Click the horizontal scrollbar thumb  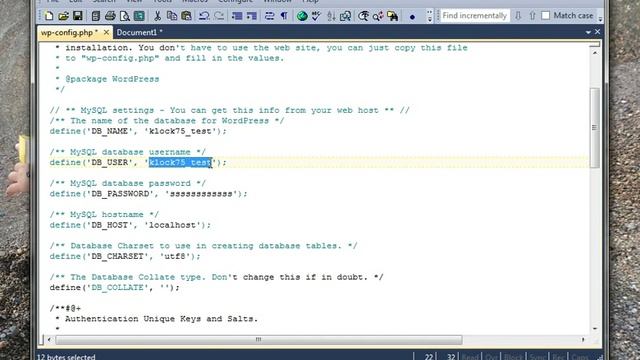point(259,339)
